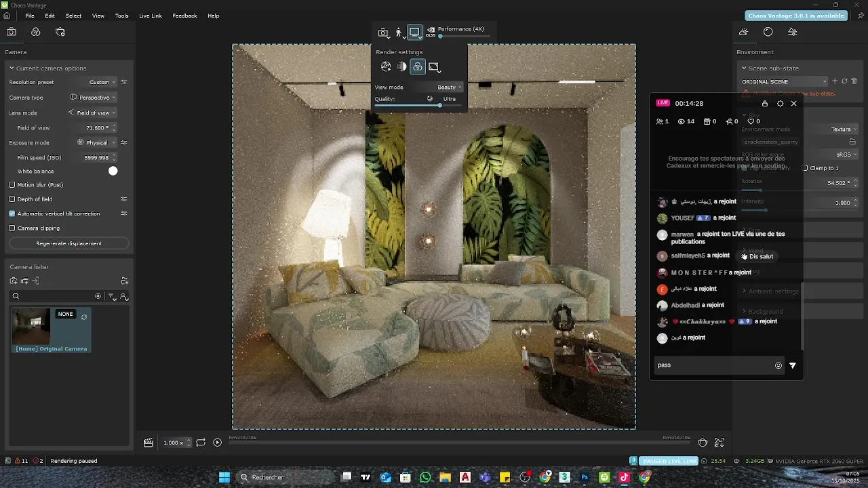Click the clapperboard animation icon
The height and width of the screenshot is (488, 868).
(149, 443)
